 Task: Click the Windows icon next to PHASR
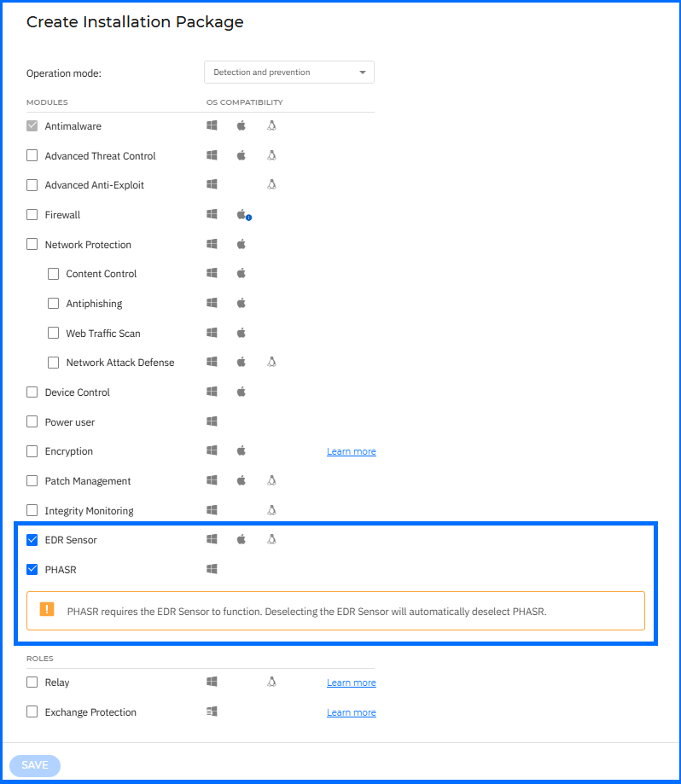pos(212,570)
